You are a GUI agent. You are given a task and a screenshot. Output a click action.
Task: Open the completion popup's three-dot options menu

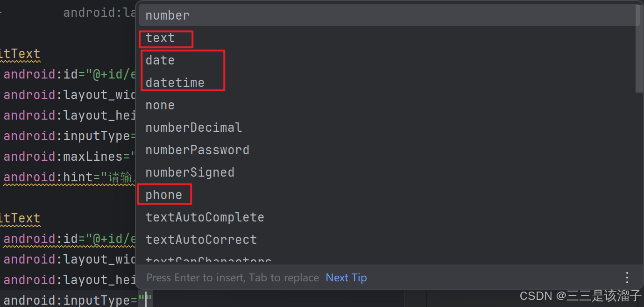click(x=627, y=278)
